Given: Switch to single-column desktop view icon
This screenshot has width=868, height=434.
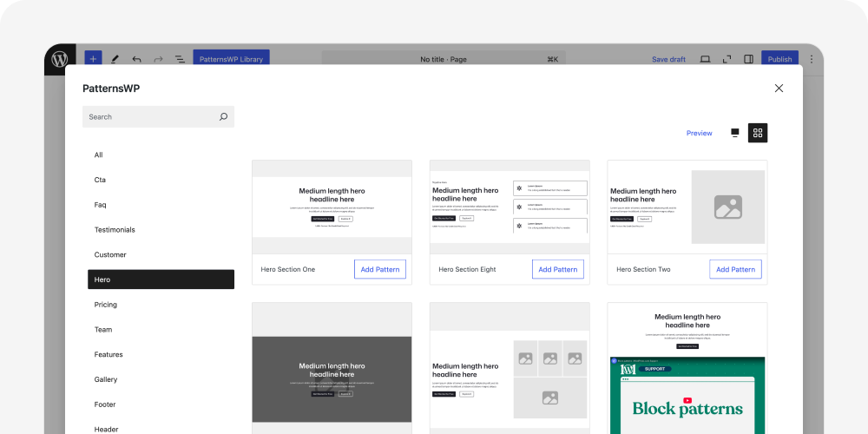Looking at the screenshot, I should point(735,133).
